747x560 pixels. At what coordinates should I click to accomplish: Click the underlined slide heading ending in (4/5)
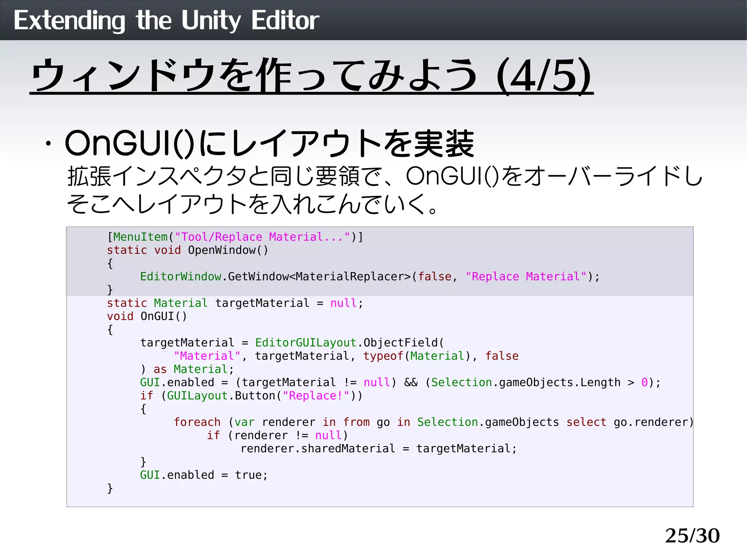(x=311, y=76)
